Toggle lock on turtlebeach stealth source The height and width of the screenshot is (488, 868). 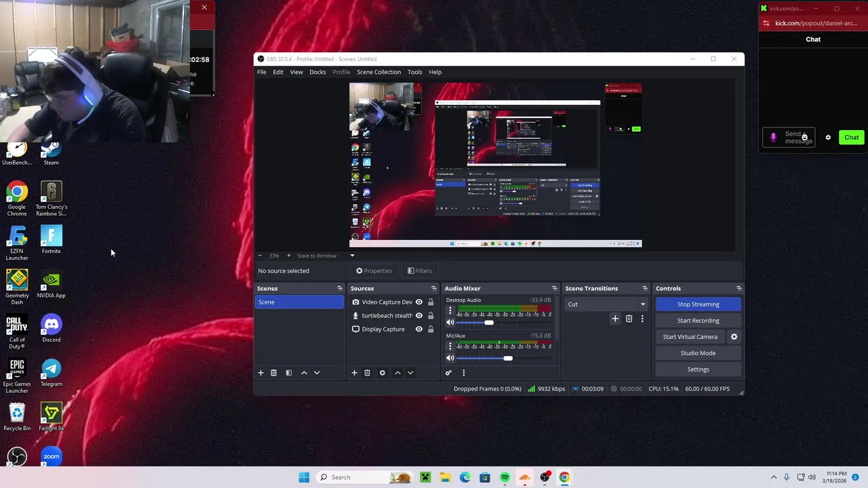(430, 316)
